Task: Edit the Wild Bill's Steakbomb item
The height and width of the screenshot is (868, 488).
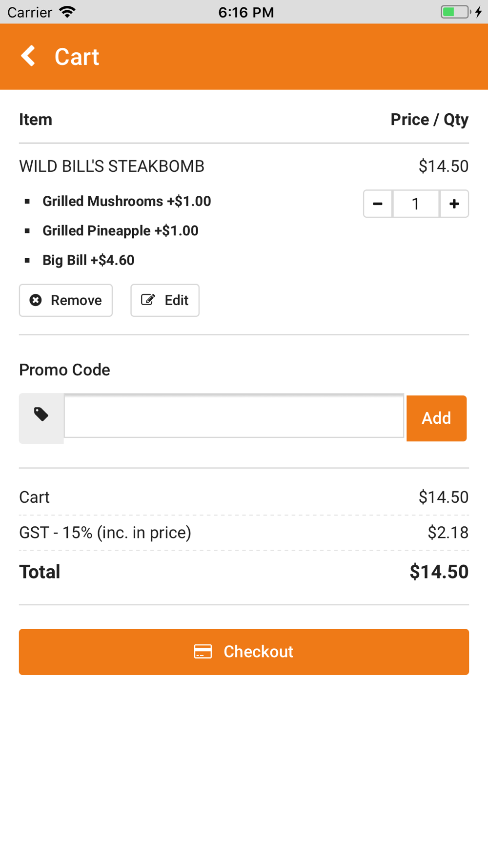Action: tap(165, 300)
